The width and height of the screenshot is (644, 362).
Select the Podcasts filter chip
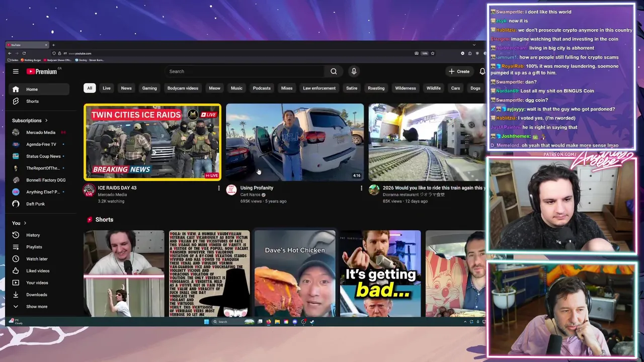coord(262,88)
